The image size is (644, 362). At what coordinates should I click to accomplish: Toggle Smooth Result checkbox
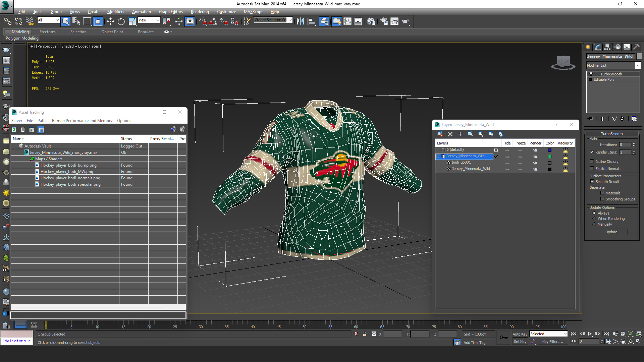(592, 182)
